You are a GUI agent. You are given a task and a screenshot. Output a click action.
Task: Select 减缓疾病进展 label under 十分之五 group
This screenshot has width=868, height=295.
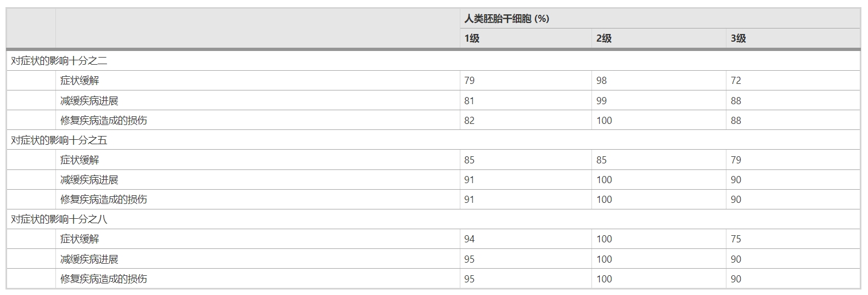[x=89, y=180]
